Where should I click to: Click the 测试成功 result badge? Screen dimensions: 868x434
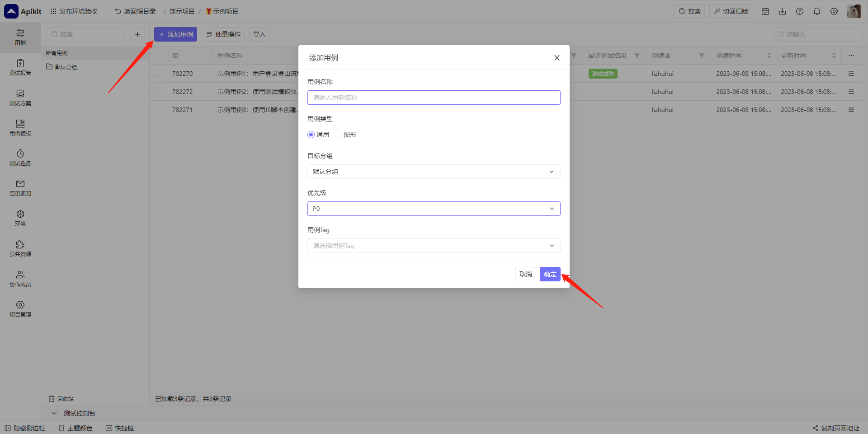(x=603, y=74)
